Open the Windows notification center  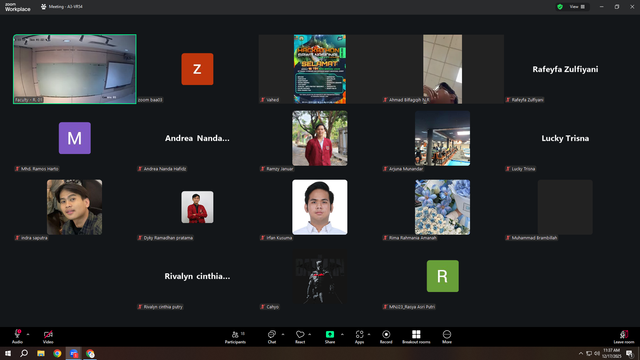coord(630,353)
